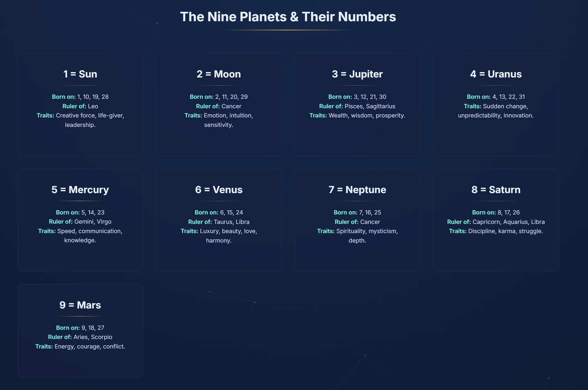The height and width of the screenshot is (390, 588).
Task: Click the "8 = Saturn" card title
Action: pos(496,190)
